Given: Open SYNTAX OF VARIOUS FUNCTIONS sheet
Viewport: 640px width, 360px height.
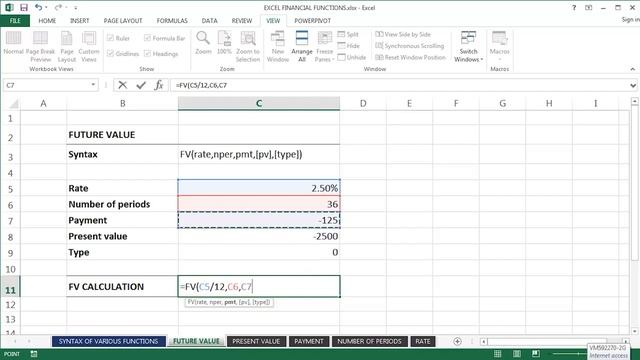Looking at the screenshot, I should pos(109,341).
